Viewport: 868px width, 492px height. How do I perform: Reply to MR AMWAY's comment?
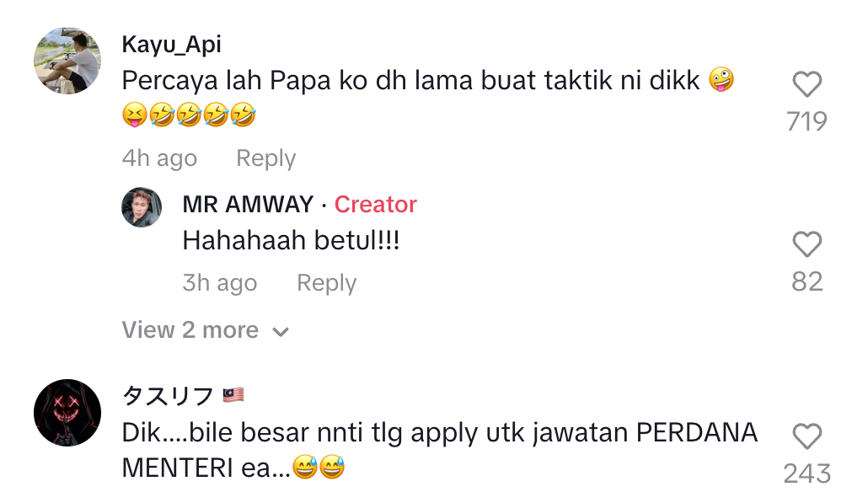pyautogui.click(x=326, y=283)
